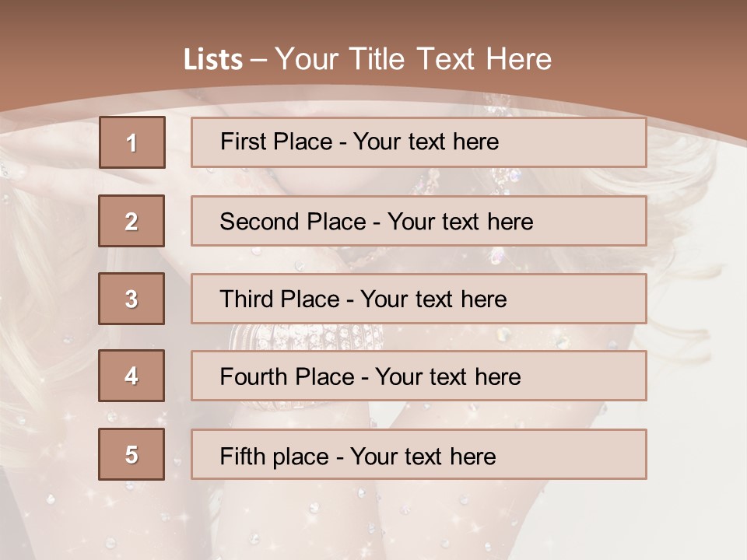This screenshot has width=747, height=560.
Task: Click the number 1 box
Action: [x=132, y=142]
